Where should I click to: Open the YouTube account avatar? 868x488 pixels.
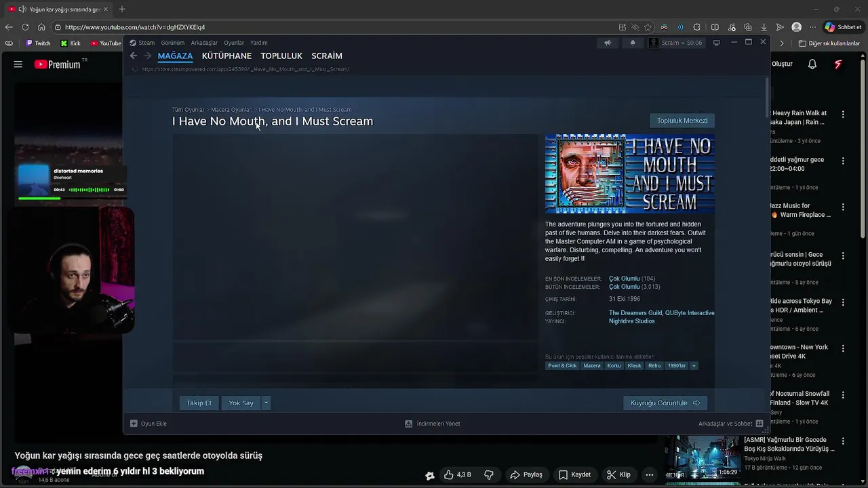pos(838,64)
